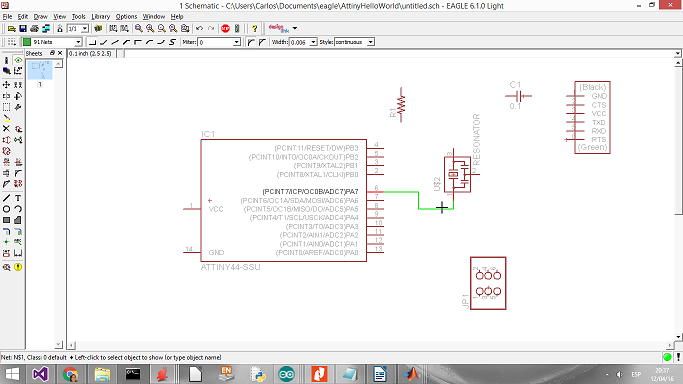Click into the command line input field
683x384 pixels.
coord(399,54)
